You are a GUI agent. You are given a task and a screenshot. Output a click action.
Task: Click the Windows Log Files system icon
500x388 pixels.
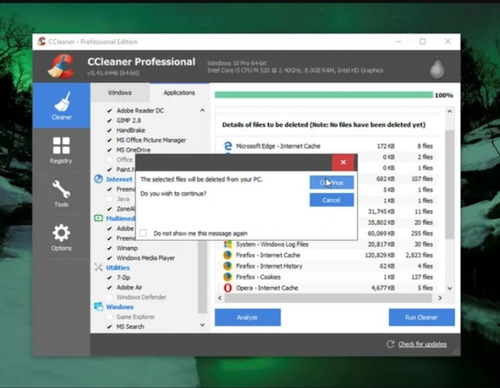click(228, 244)
